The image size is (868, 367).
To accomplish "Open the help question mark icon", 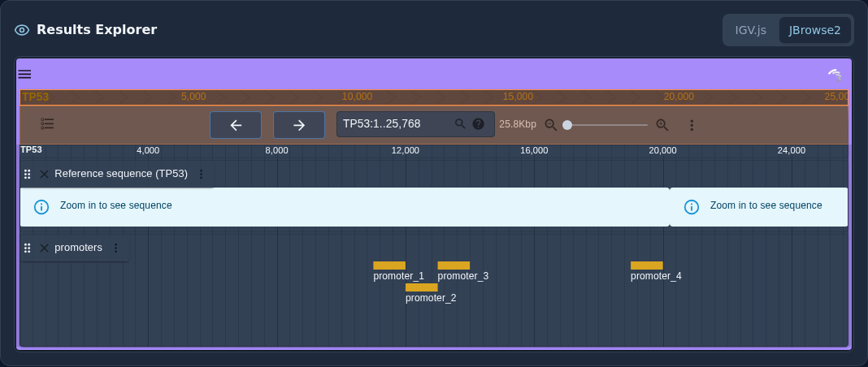I will point(478,123).
